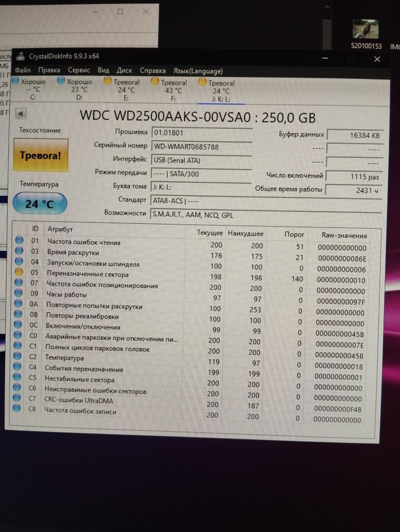
Task: Open the Вид menu
Action: [103, 70]
